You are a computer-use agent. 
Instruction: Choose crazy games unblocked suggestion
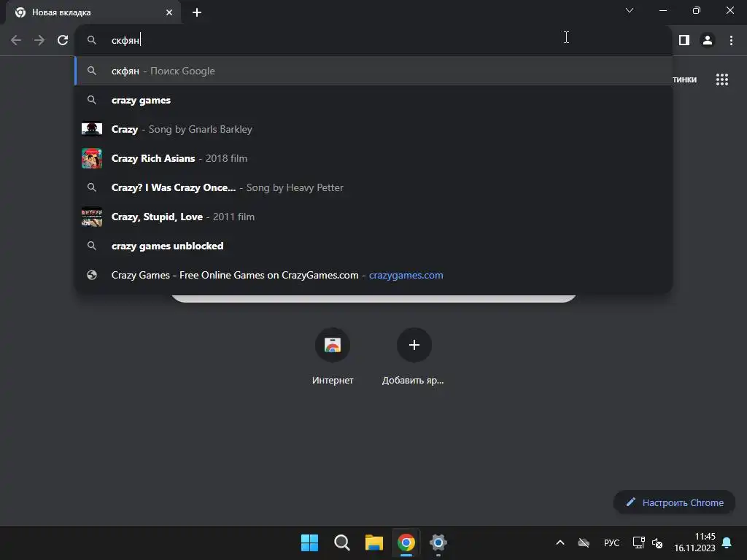pos(373,246)
